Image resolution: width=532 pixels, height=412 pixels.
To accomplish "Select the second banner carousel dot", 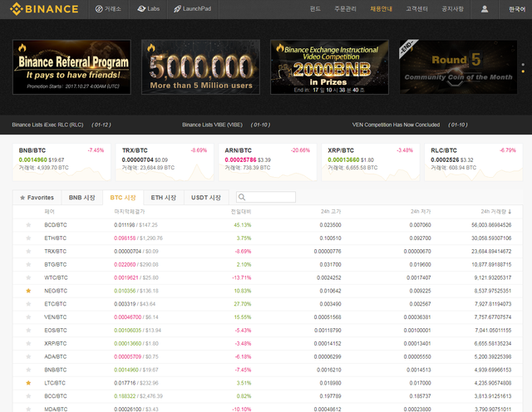I will tap(523, 71).
